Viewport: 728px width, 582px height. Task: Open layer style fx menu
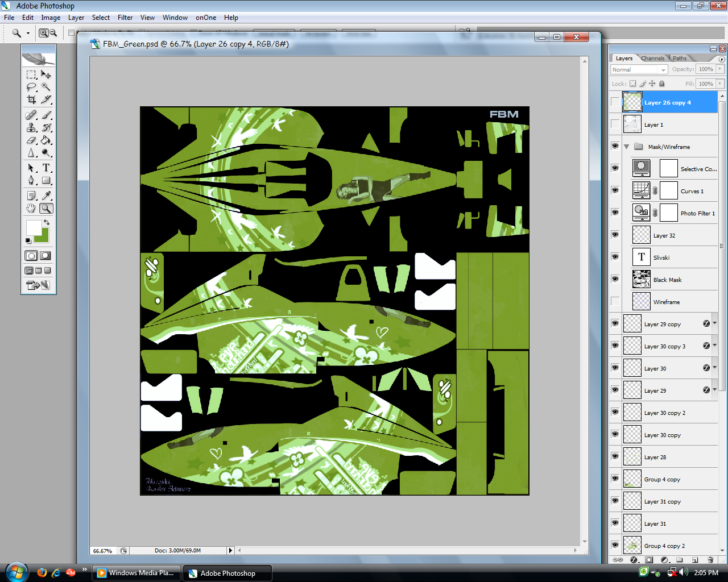[634, 560]
